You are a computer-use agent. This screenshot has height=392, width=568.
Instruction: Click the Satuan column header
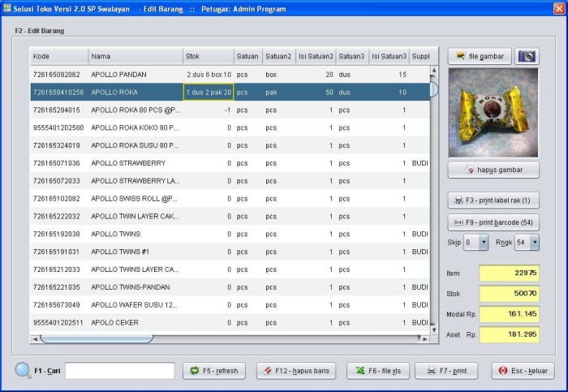[248, 57]
